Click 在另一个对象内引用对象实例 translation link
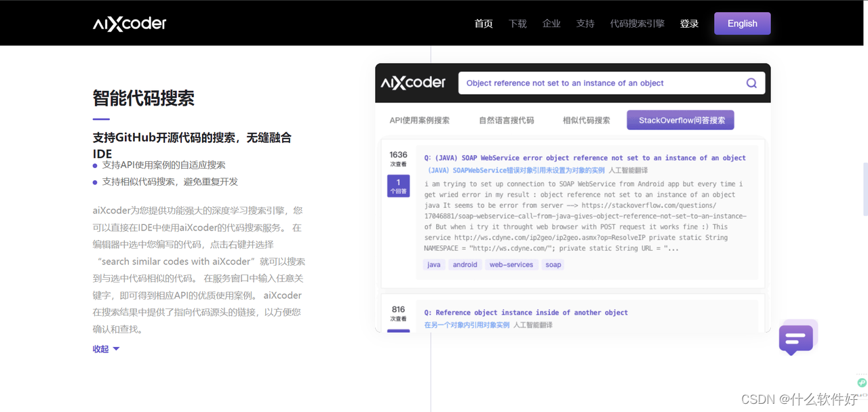This screenshot has height=412, width=868. (x=467, y=325)
